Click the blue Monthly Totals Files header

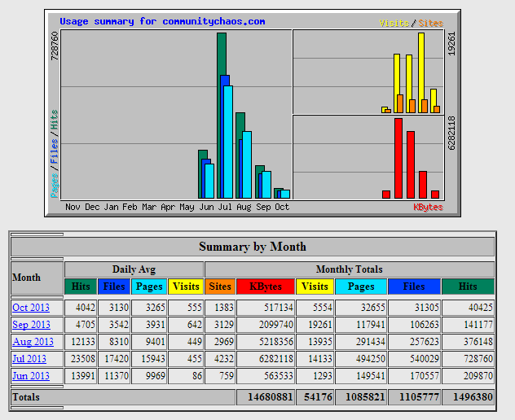[x=414, y=287]
